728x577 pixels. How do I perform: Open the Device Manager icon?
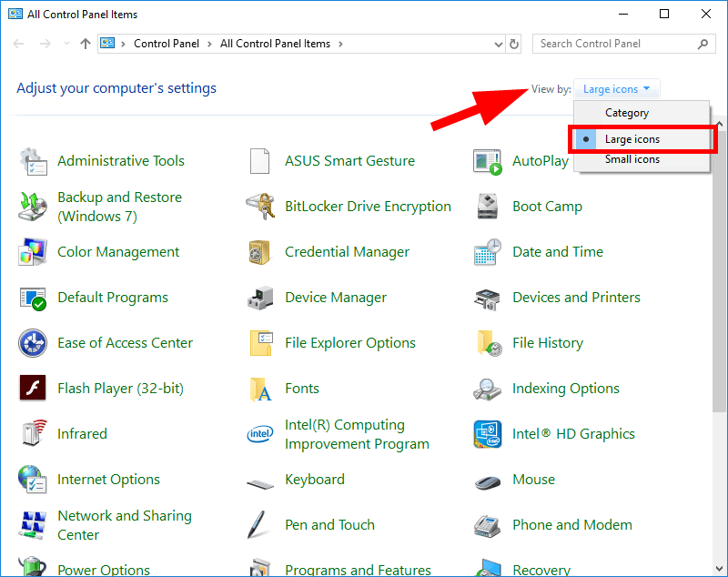tap(260, 298)
